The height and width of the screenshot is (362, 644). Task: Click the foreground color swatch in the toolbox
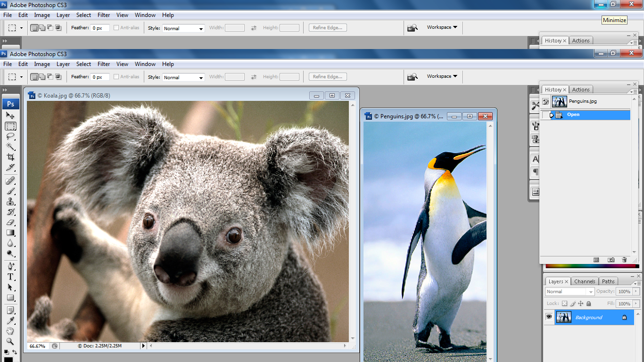pos(8,360)
